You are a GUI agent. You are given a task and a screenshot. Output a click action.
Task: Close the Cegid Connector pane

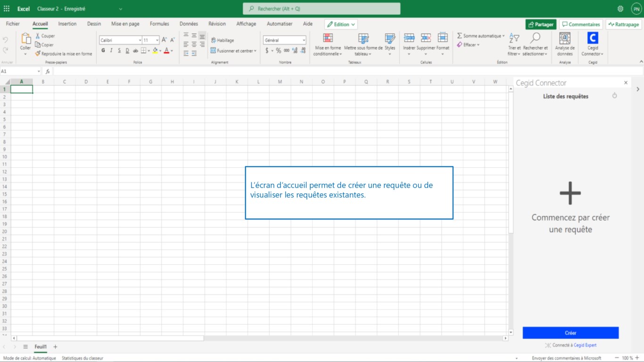pos(626,82)
